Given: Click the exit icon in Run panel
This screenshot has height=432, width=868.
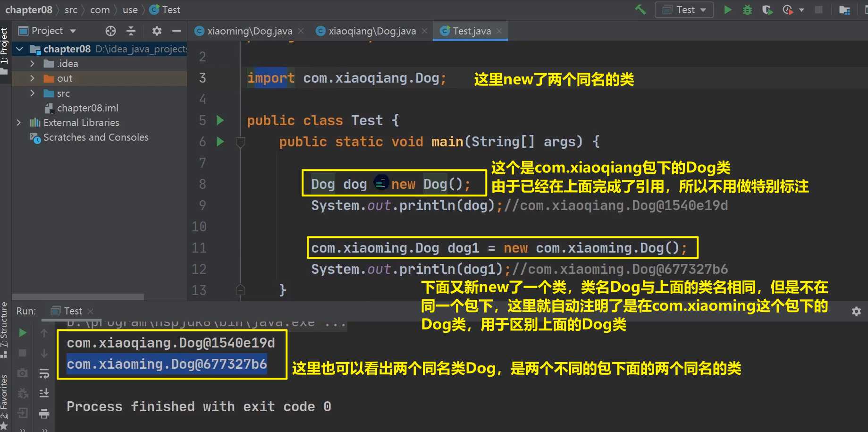Looking at the screenshot, I should [x=22, y=414].
